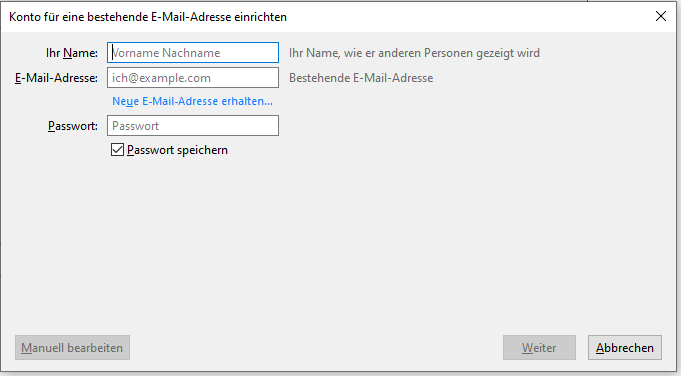Click the hint text about displayed name
Image resolution: width=681 pixels, height=376 pixels.
coord(414,53)
